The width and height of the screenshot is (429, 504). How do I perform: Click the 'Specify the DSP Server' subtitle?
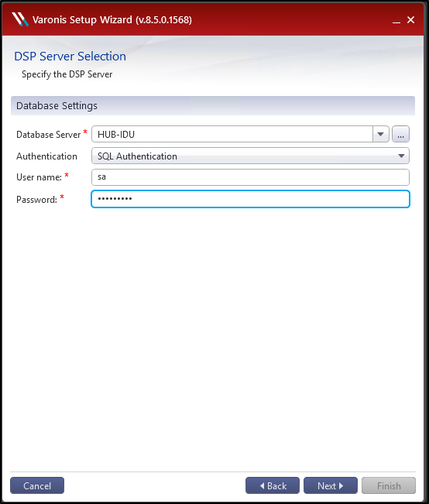[67, 74]
